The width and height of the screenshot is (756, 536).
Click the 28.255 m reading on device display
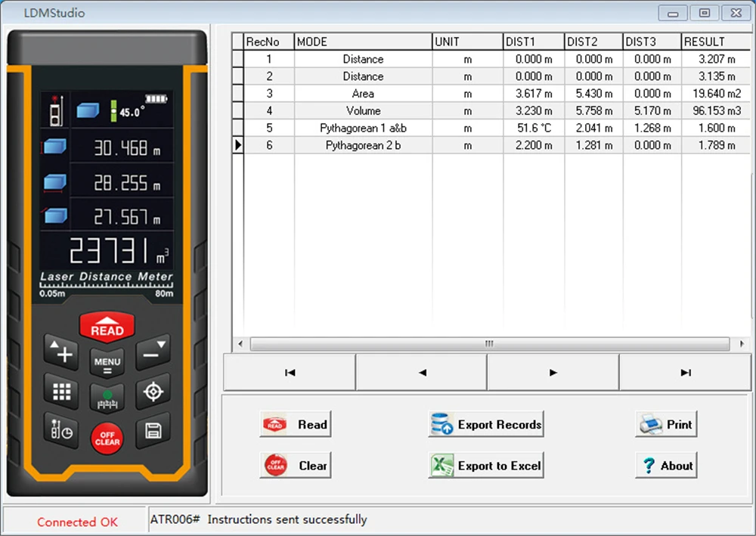click(x=127, y=183)
